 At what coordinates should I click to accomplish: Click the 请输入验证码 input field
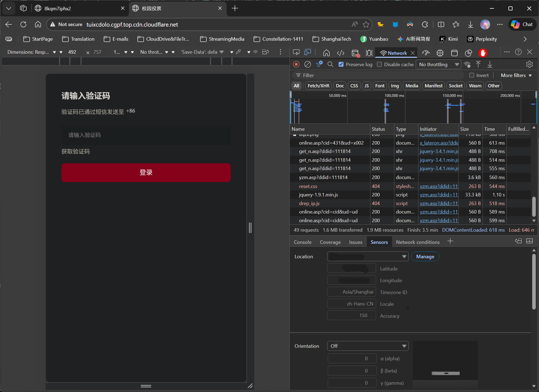point(146,135)
